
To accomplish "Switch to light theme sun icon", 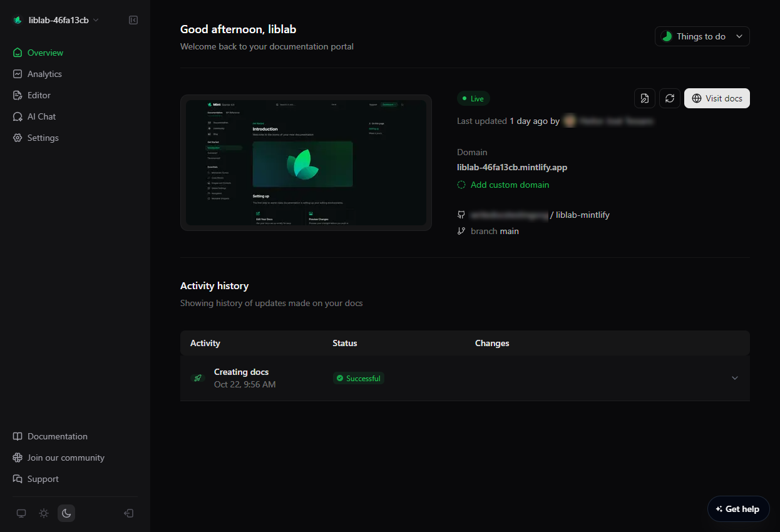I will coord(44,513).
